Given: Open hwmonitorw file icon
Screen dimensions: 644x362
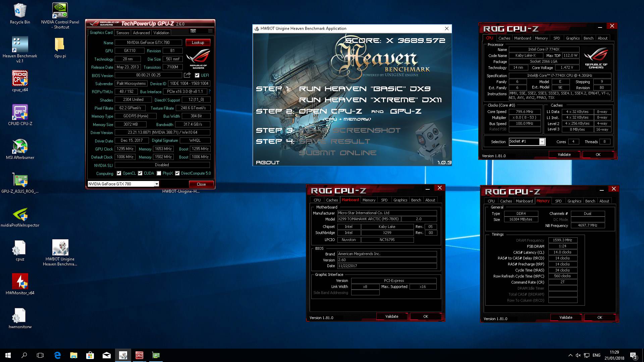Looking at the screenshot, I should tap(20, 318).
